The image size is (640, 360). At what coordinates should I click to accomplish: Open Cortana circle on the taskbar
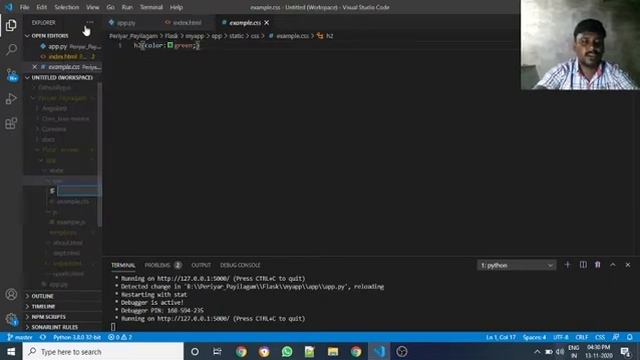pos(195,351)
